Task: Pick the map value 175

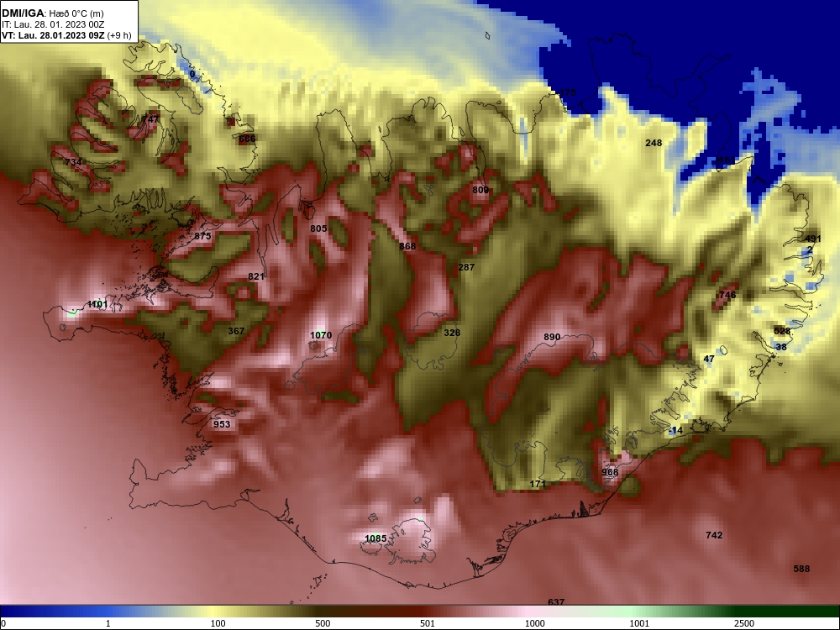Action: pos(567,92)
